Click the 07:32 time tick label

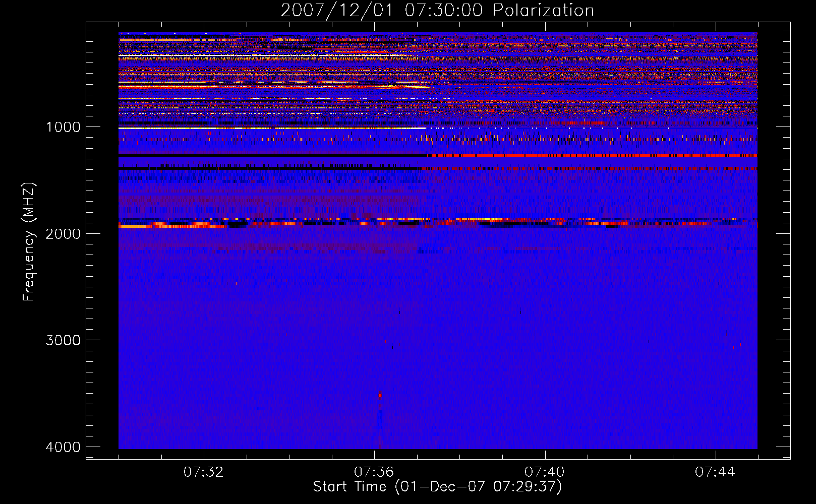(204, 472)
